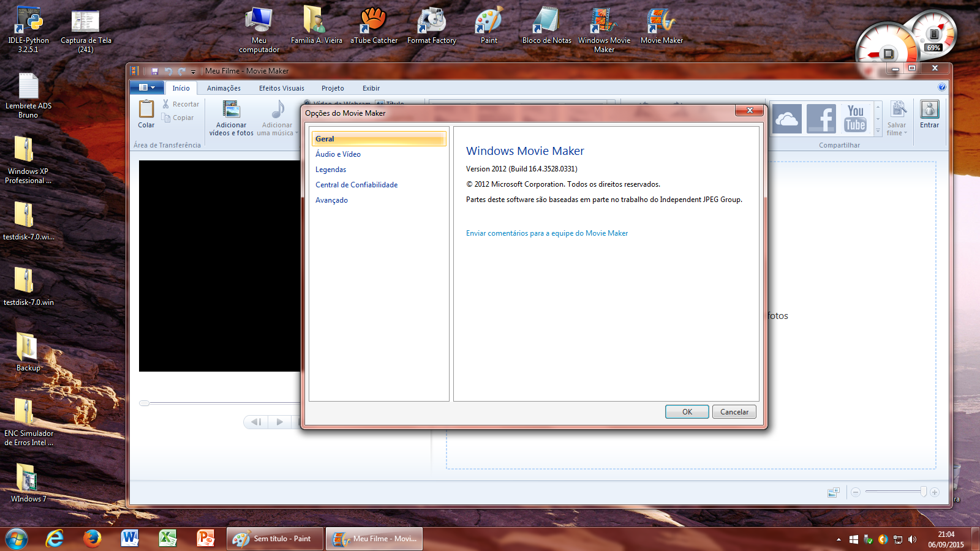Select Adicionar vídeos e fotos
Viewport: 980px width, 551px height.
(231, 118)
